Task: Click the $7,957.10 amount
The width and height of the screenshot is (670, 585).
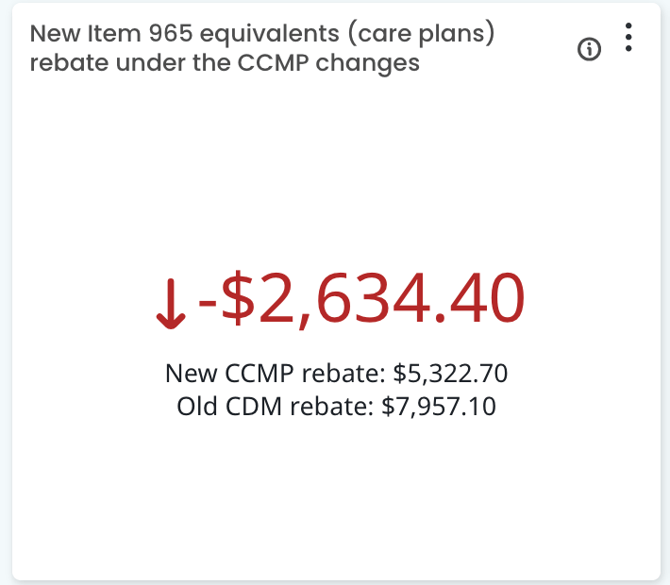Action: (439, 407)
